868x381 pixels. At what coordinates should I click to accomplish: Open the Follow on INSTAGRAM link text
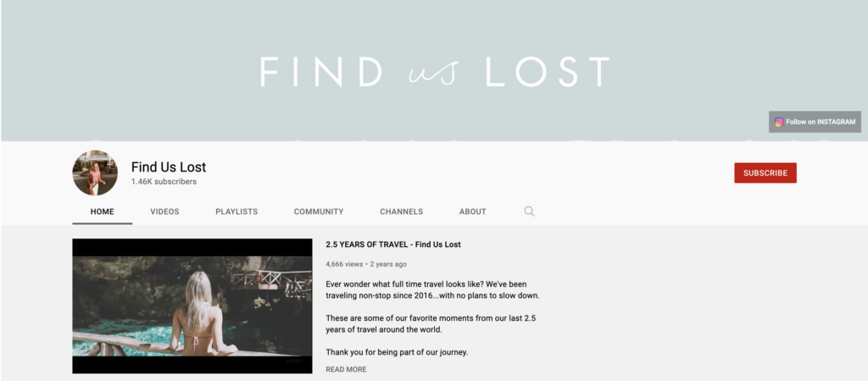click(821, 122)
